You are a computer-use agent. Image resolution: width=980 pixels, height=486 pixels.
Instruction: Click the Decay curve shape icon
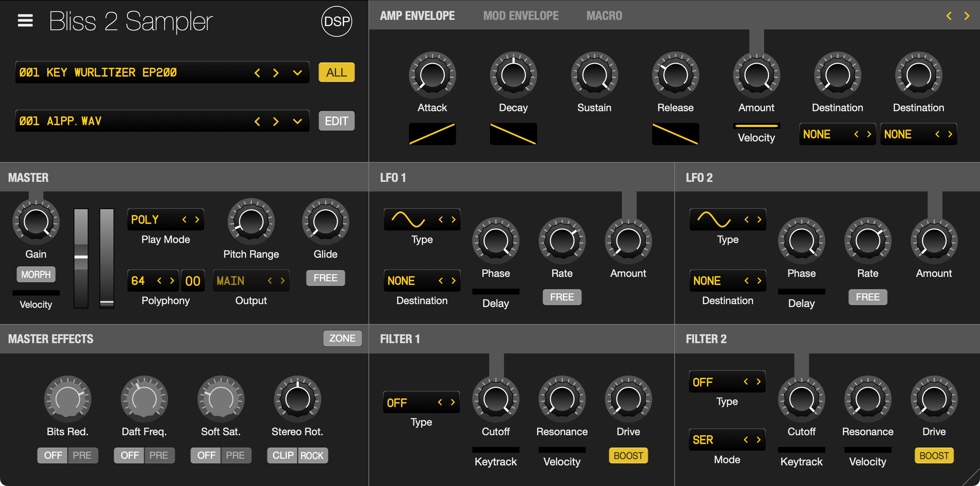513,134
